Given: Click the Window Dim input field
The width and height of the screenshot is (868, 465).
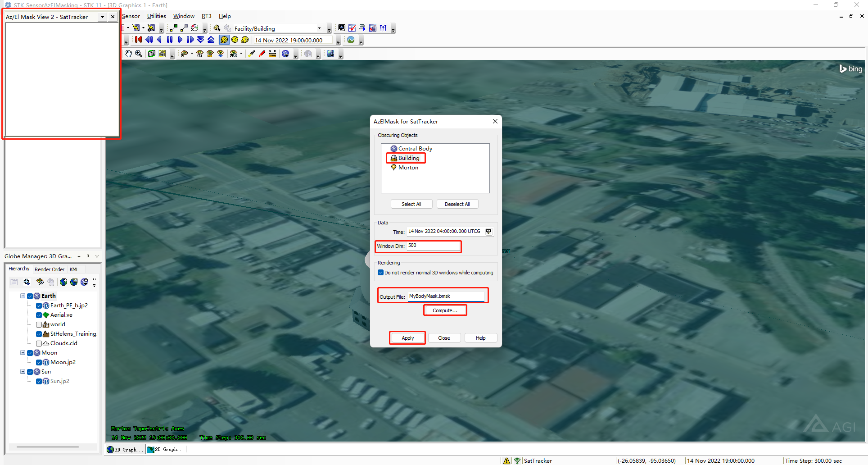Looking at the screenshot, I should point(433,246).
